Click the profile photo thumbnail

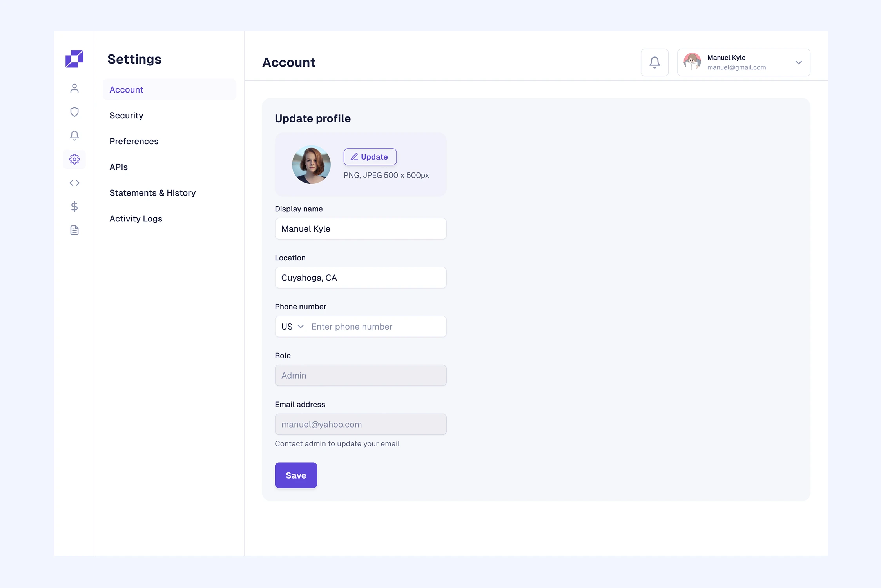pyautogui.click(x=311, y=165)
